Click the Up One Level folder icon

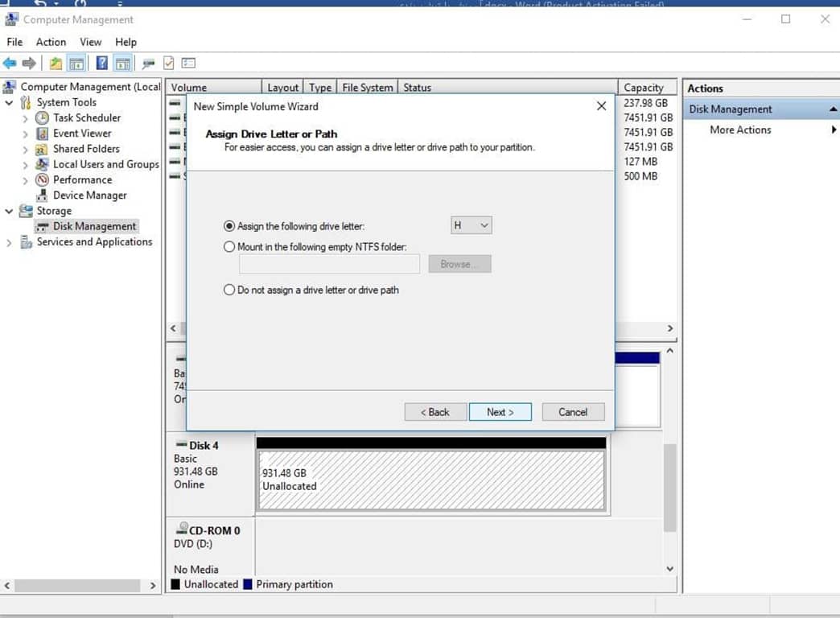(56, 64)
